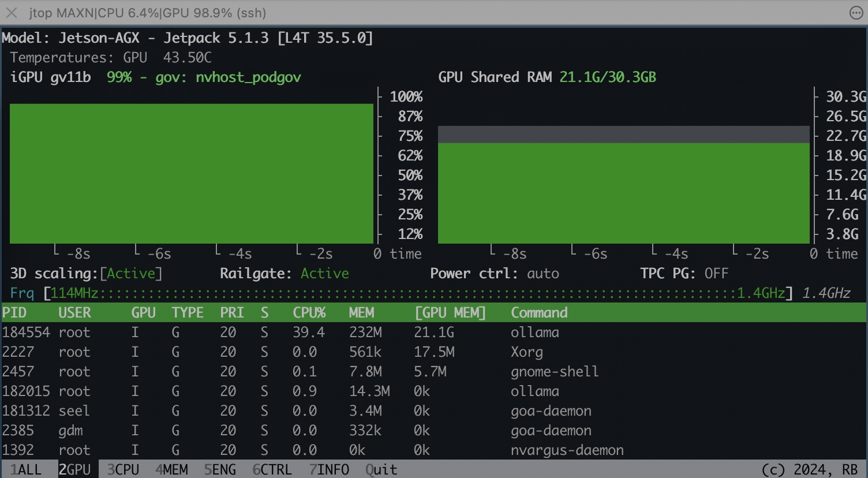The height and width of the screenshot is (478, 868).
Task: Open the 3CPU page
Action: pyautogui.click(x=123, y=469)
